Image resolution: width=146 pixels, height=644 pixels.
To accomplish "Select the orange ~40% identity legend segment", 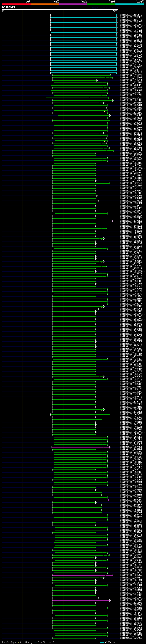I will (45, 4).
